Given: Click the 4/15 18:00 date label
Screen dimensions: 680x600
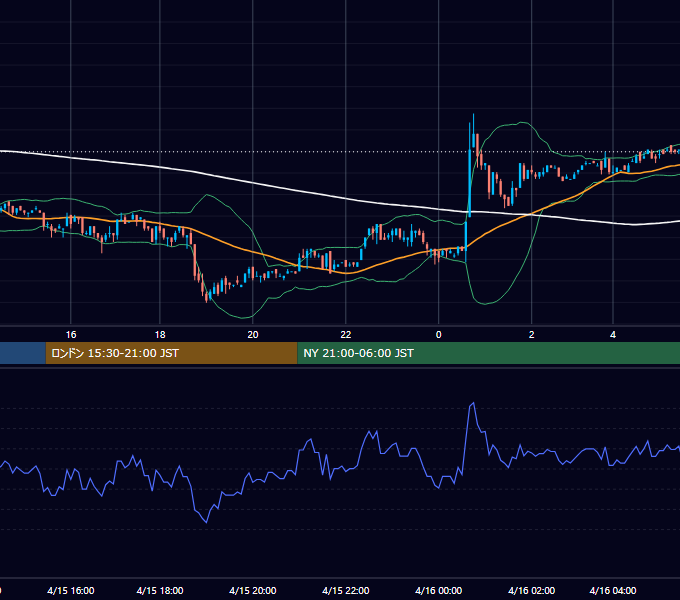Looking at the screenshot, I should pyautogui.click(x=160, y=590).
